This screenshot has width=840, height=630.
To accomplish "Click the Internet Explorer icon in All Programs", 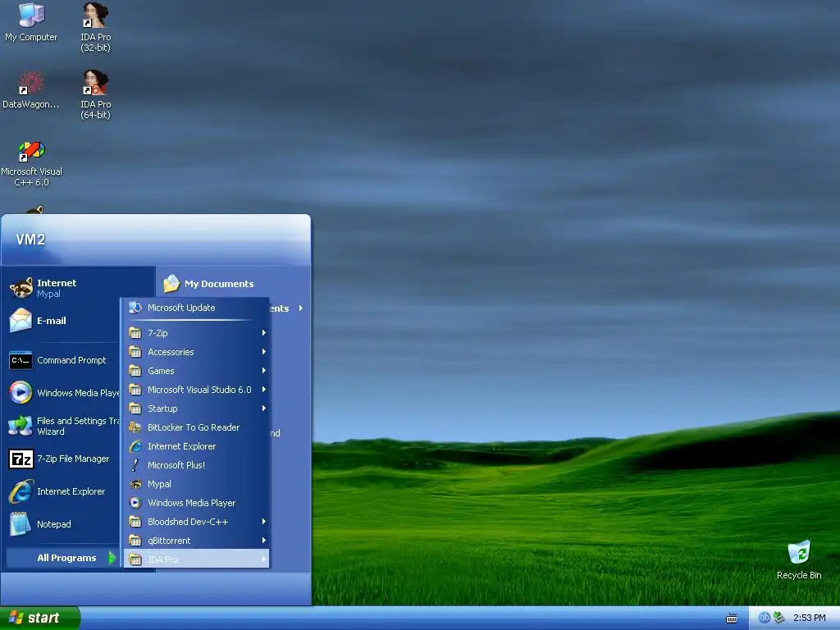I will pos(135,445).
